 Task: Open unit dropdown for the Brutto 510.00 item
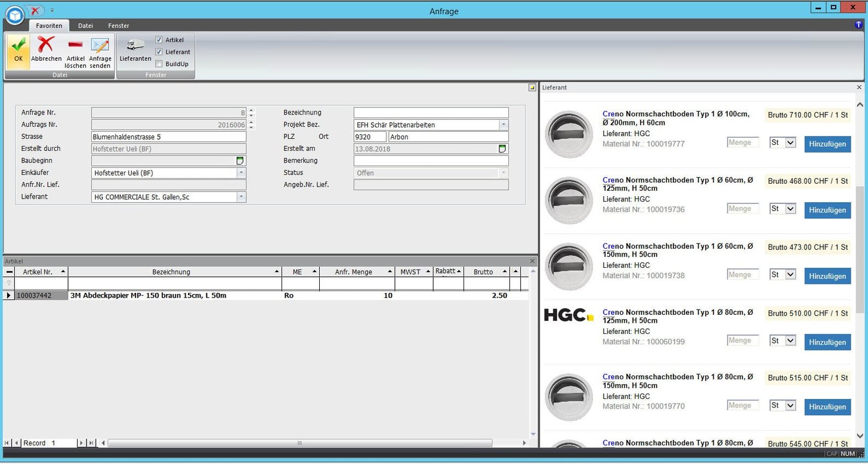pyautogui.click(x=790, y=341)
